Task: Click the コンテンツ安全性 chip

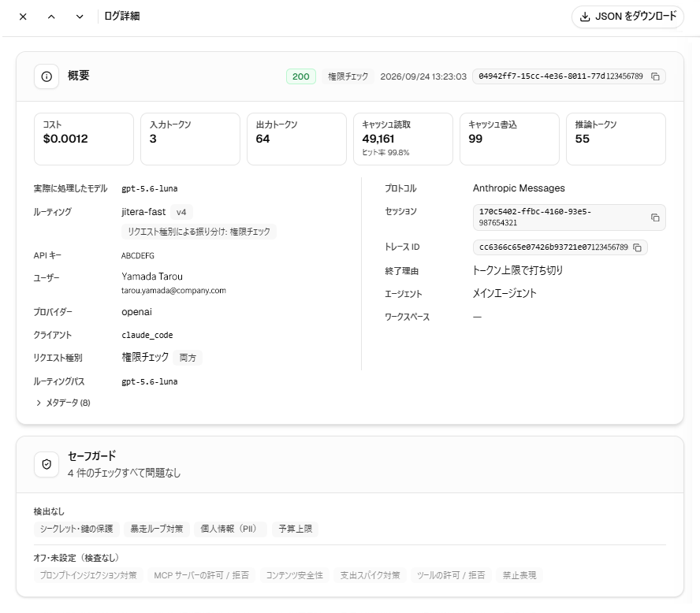Action: [x=295, y=575]
